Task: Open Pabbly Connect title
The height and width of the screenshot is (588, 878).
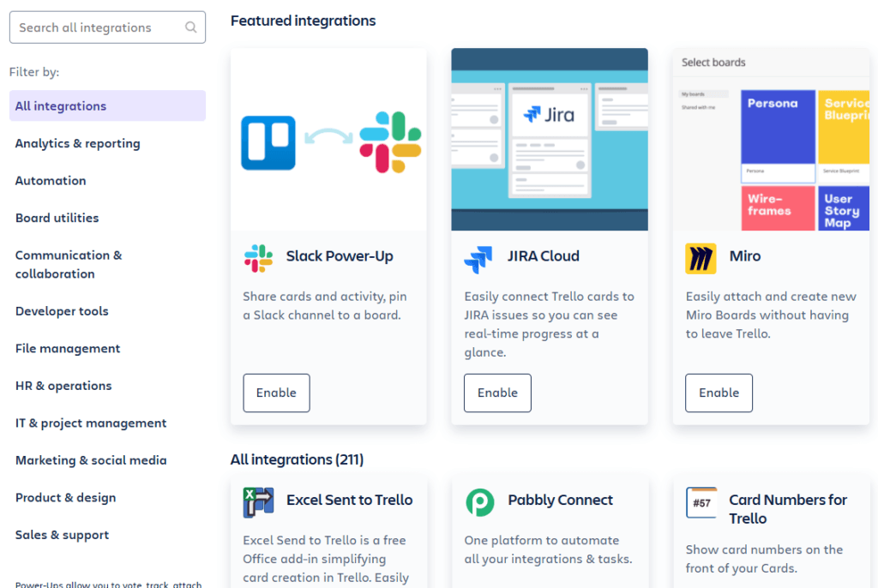Action: [560, 500]
